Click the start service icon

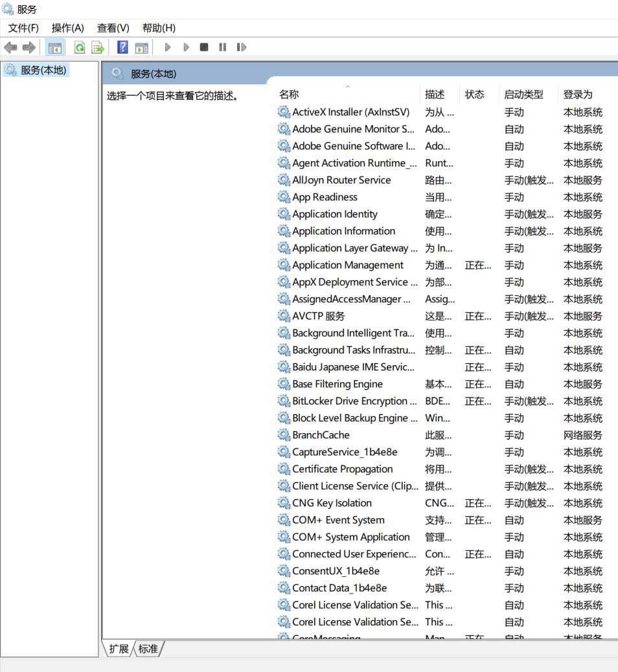pos(168,47)
